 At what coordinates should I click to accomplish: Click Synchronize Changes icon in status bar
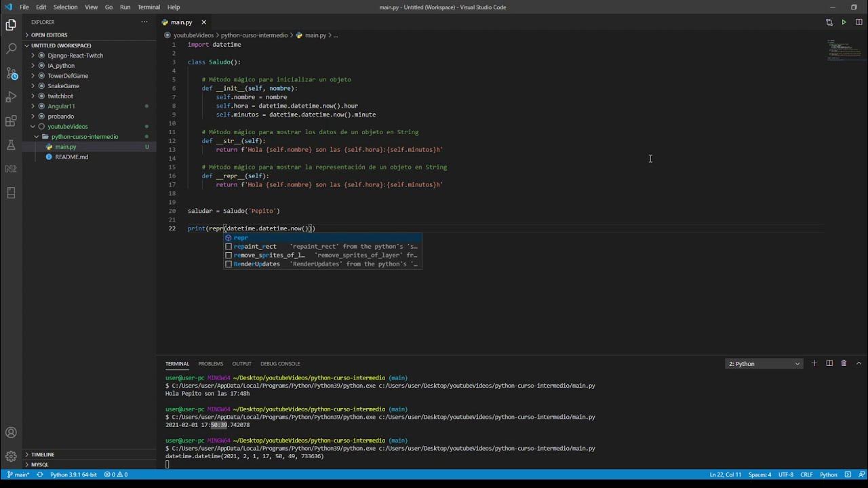(x=40, y=474)
